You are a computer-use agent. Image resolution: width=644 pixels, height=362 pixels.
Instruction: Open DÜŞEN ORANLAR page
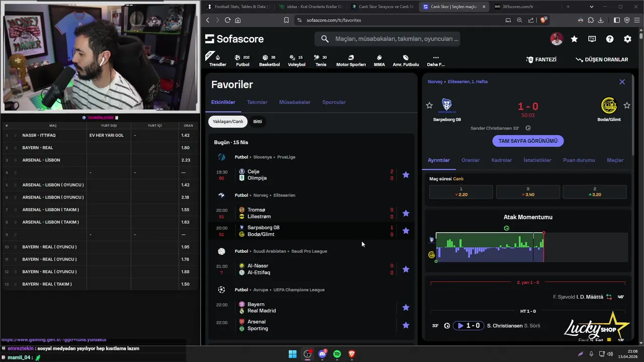coord(602,59)
